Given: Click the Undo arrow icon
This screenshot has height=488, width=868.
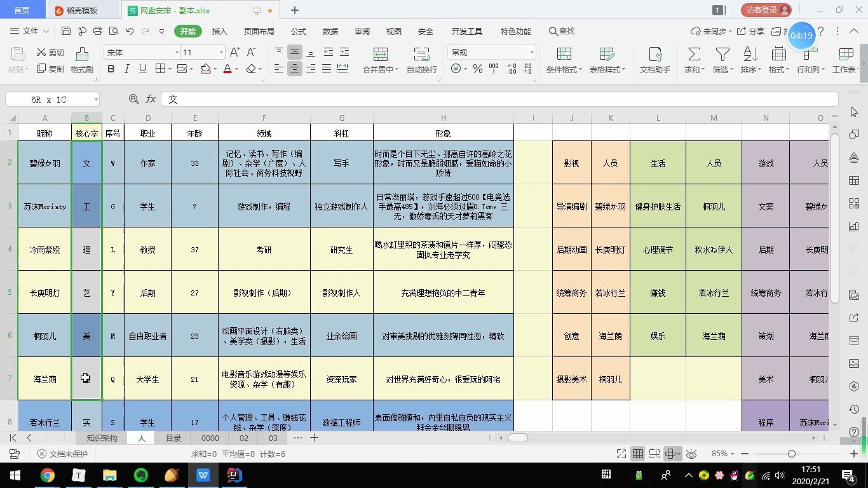Looking at the screenshot, I should 130,31.
